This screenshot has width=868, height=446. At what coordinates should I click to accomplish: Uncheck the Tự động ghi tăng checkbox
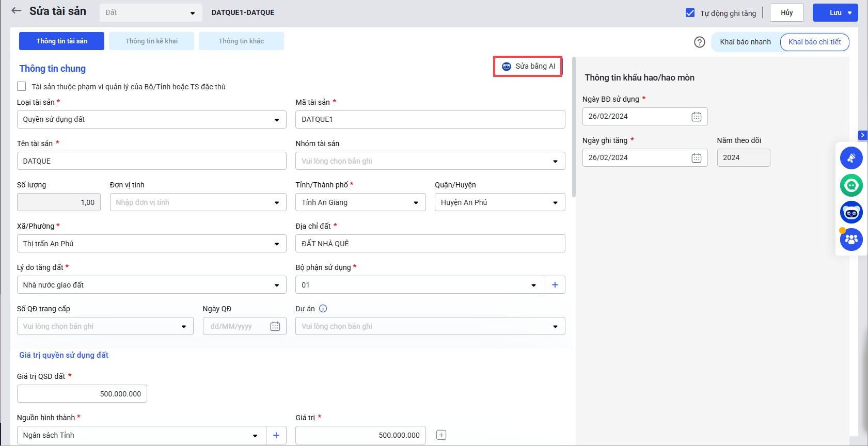coord(690,13)
